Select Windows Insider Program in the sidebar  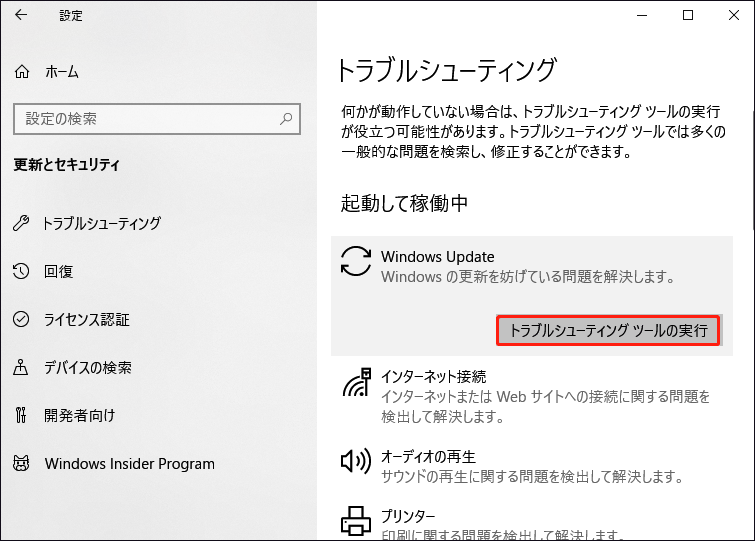click(129, 464)
